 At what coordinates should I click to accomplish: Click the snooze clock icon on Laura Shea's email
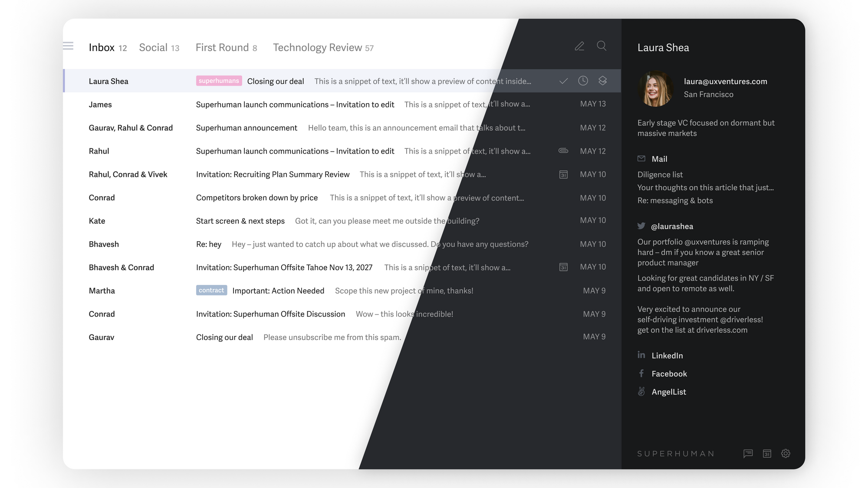[583, 80]
